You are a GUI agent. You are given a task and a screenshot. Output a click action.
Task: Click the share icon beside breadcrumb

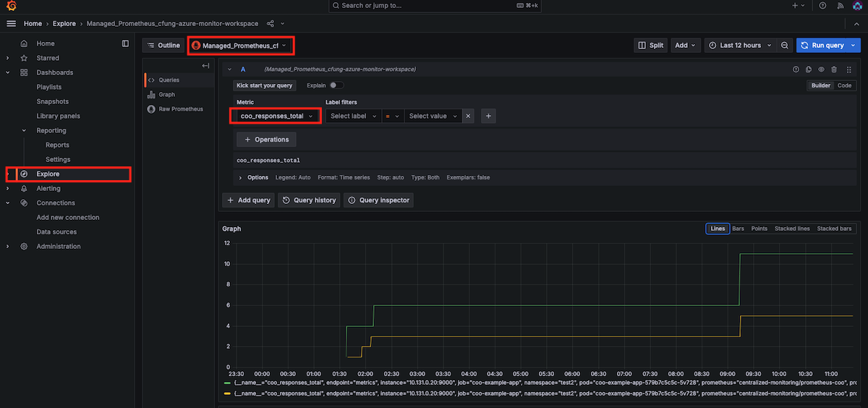(x=271, y=24)
